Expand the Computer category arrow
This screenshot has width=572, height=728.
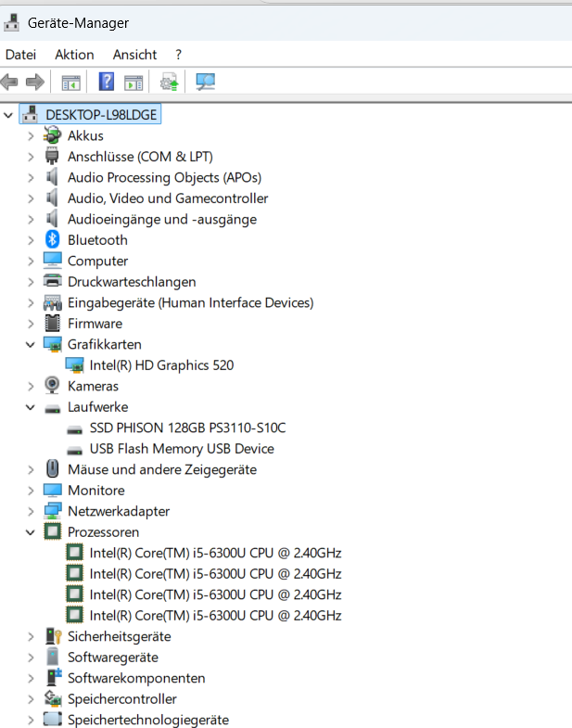pyautogui.click(x=31, y=261)
